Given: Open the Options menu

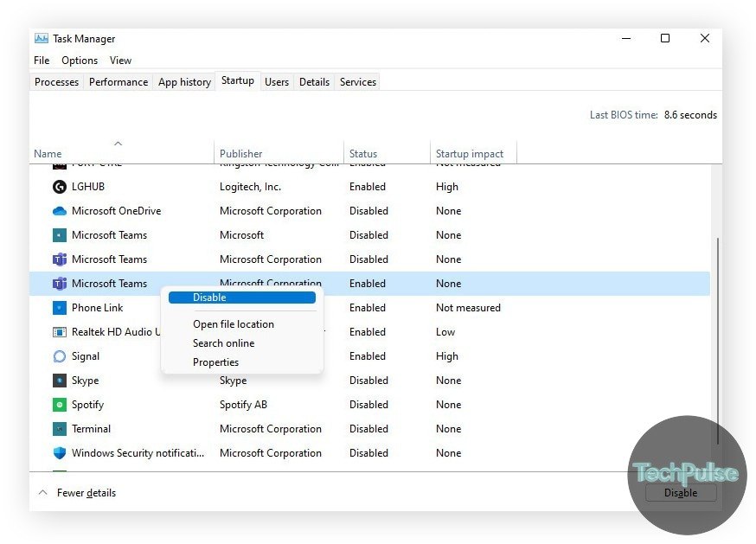Looking at the screenshot, I should coord(80,61).
